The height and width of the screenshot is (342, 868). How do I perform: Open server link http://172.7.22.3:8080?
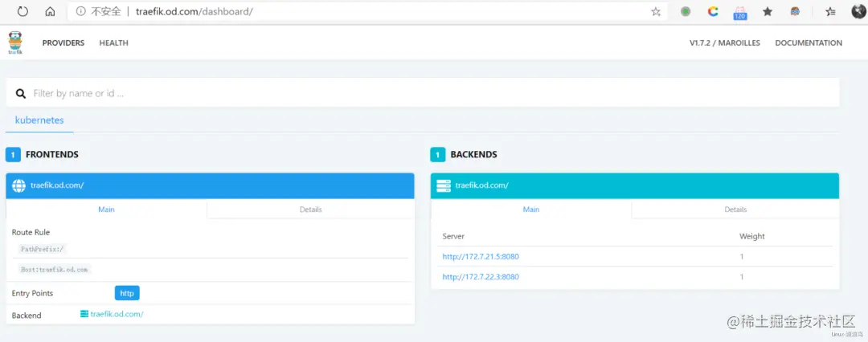481,277
